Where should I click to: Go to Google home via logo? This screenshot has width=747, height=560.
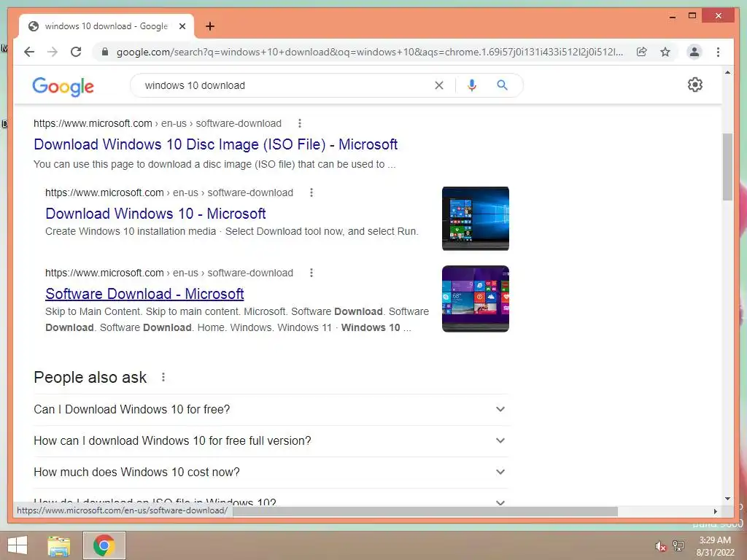[63, 86]
